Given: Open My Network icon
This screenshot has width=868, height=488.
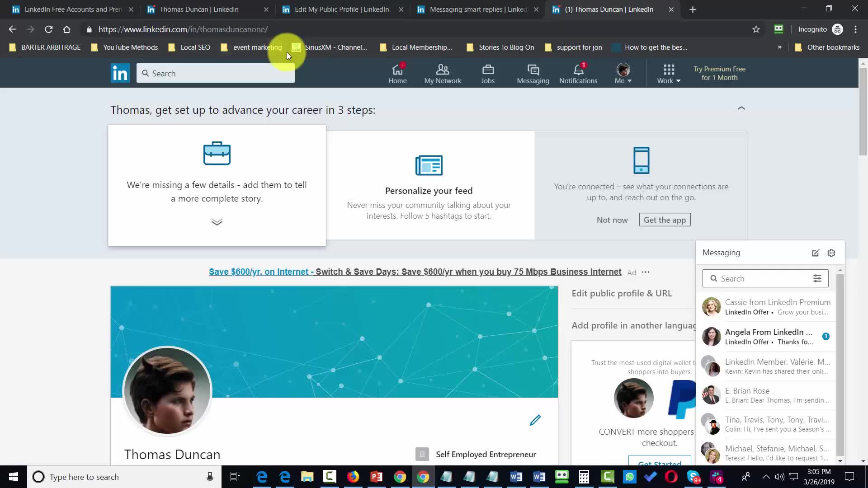Looking at the screenshot, I should (x=443, y=74).
